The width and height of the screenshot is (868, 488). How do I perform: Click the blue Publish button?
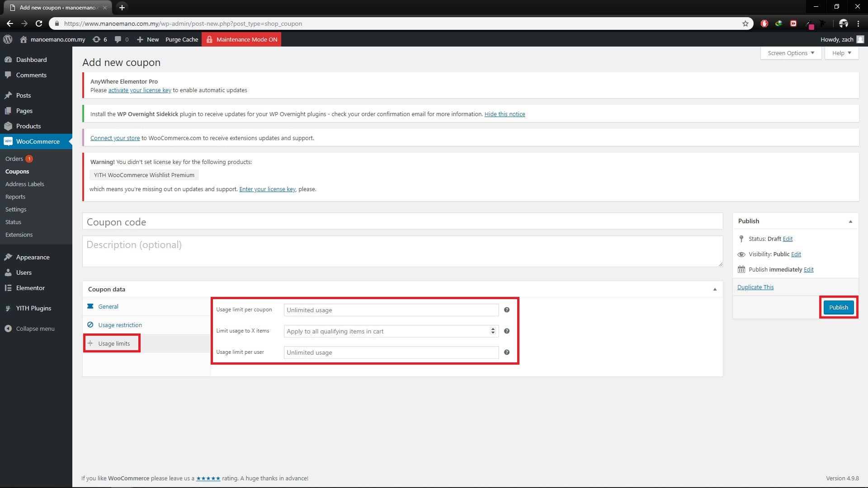[838, 307]
